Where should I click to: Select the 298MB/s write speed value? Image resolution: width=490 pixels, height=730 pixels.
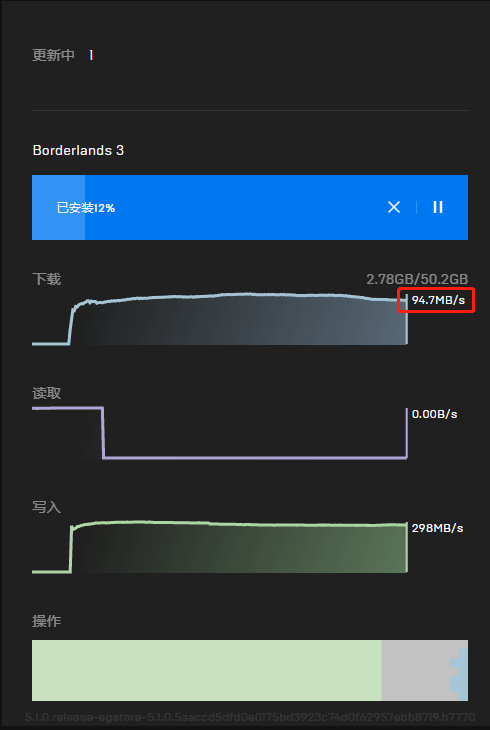(437, 528)
